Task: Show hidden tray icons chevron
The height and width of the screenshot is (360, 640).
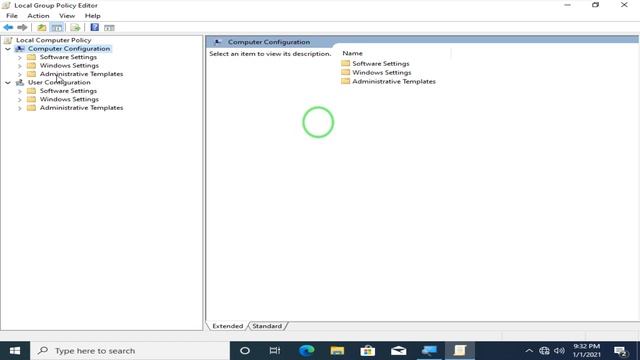Action: pyautogui.click(x=529, y=351)
